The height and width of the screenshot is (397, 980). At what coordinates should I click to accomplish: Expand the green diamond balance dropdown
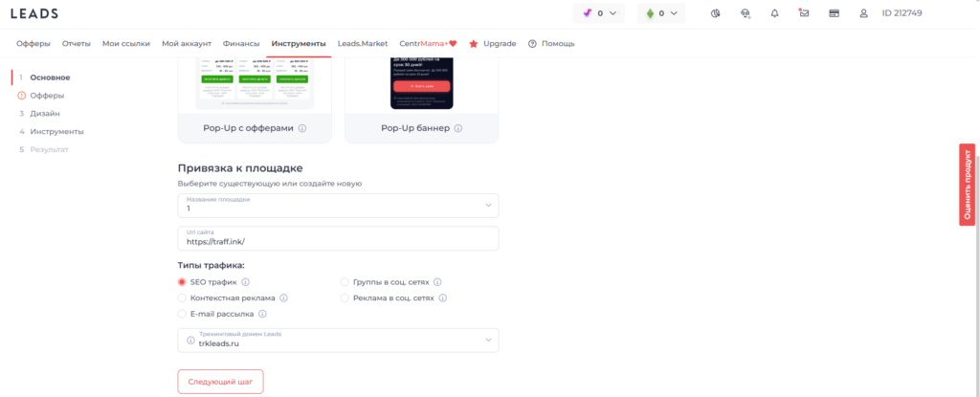click(x=663, y=13)
